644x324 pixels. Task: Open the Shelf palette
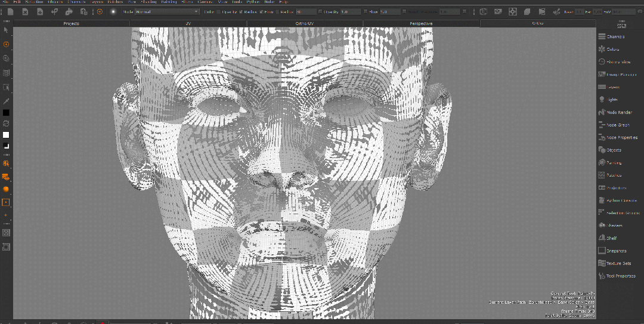pos(608,238)
